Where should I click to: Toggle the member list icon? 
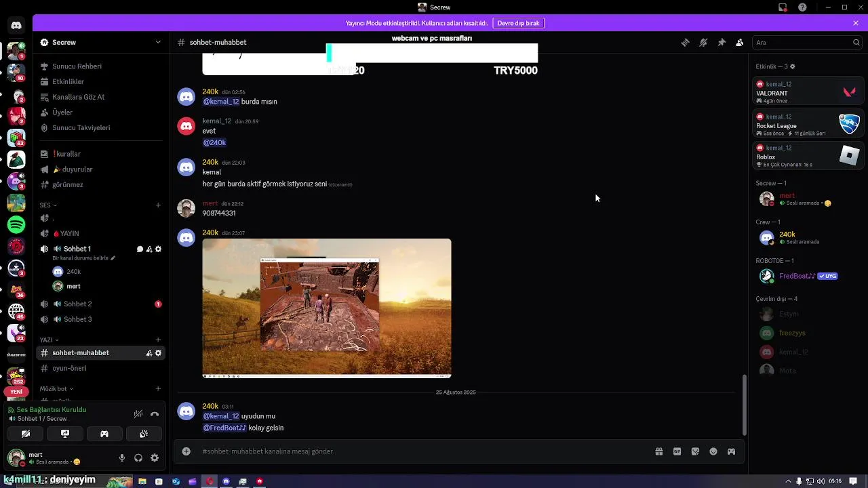point(740,42)
